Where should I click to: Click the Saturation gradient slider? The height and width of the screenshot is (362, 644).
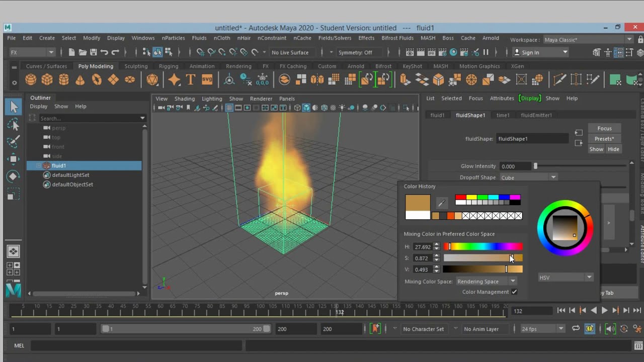(483, 258)
